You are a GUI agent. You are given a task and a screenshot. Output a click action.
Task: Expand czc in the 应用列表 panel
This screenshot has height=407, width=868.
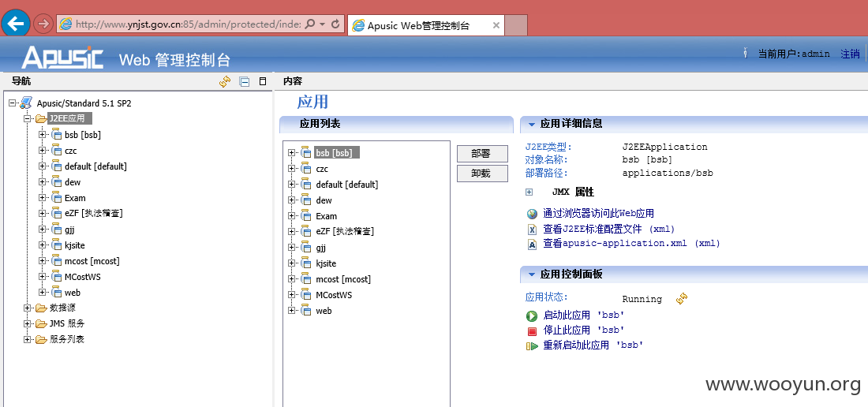click(292, 169)
